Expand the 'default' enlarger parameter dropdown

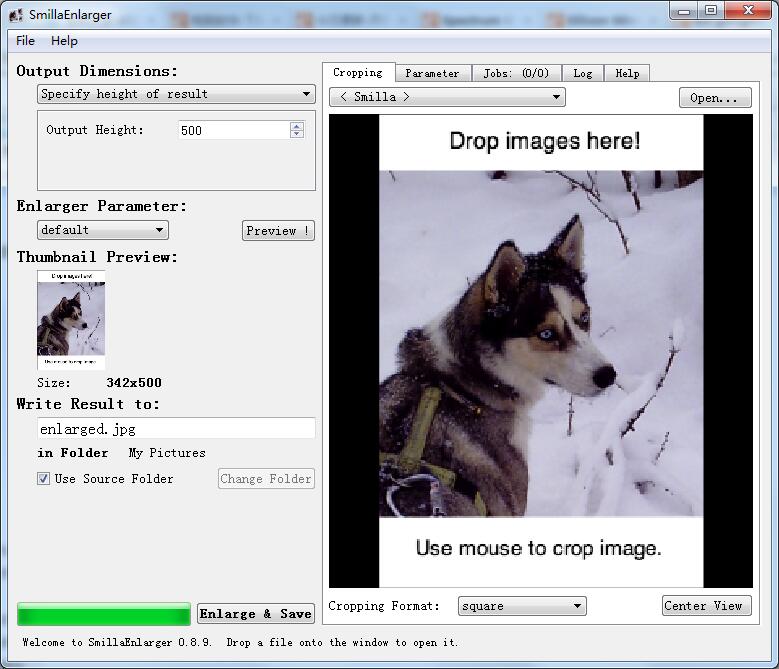pos(103,230)
